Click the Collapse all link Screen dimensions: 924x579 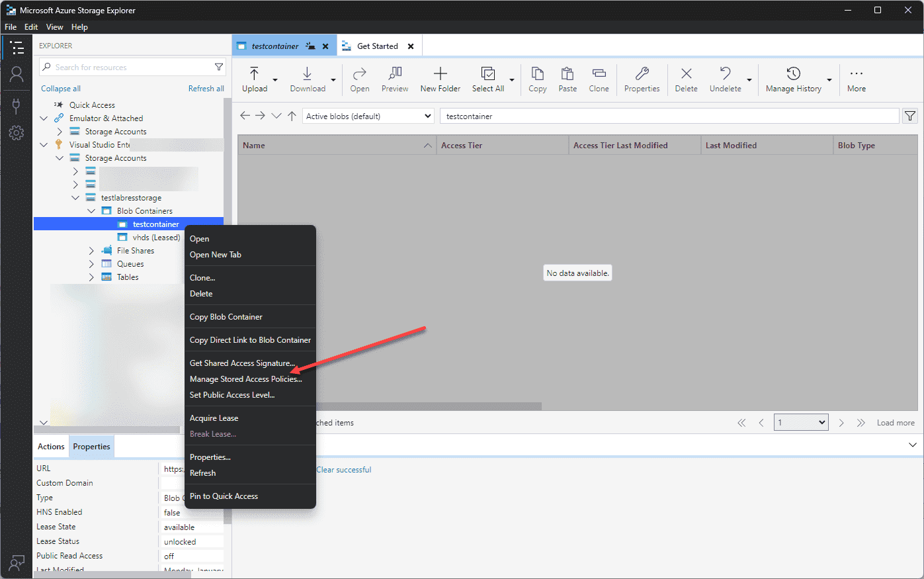pos(61,89)
